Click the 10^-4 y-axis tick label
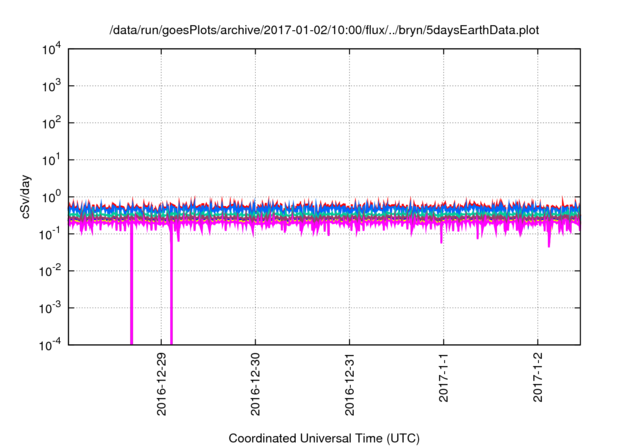This screenshot has width=640, height=448. pyautogui.click(x=50, y=345)
